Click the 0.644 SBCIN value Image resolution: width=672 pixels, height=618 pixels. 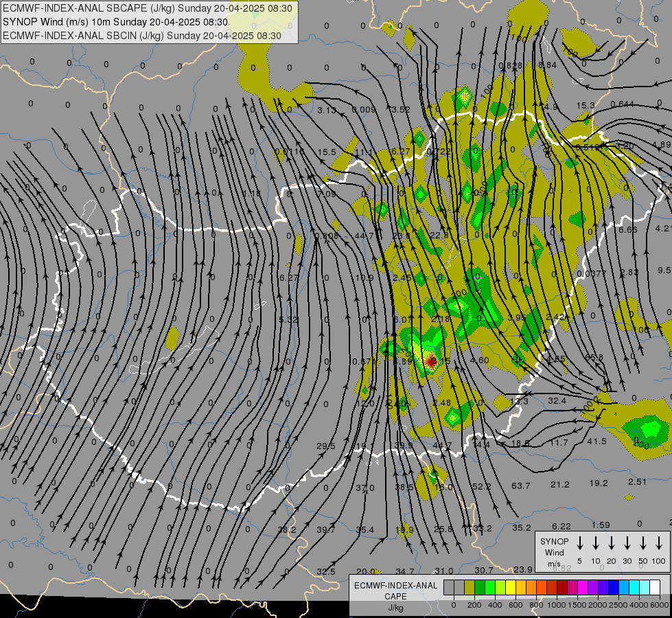pos(622,104)
